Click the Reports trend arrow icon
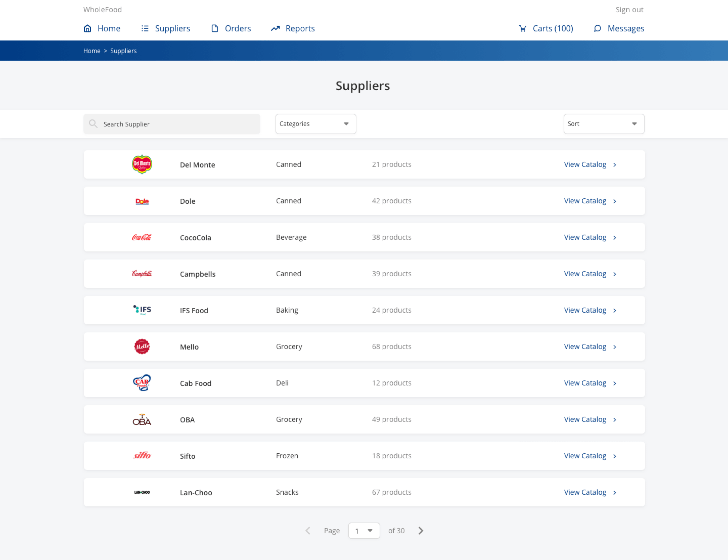Viewport: 728px width, 560px height. [x=275, y=28]
